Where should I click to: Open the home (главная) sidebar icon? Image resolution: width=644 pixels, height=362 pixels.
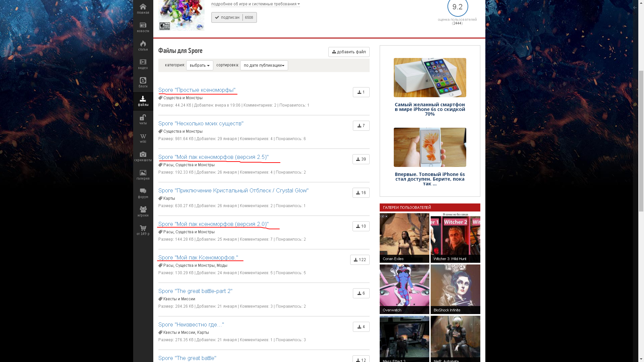(143, 9)
